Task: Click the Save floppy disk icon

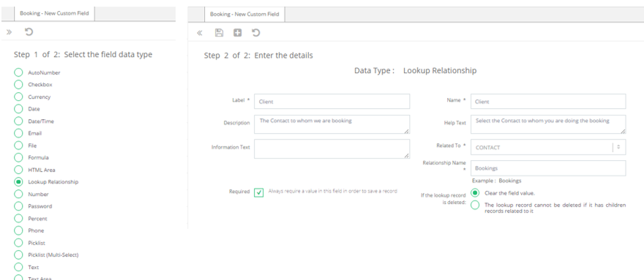Action: (220, 33)
